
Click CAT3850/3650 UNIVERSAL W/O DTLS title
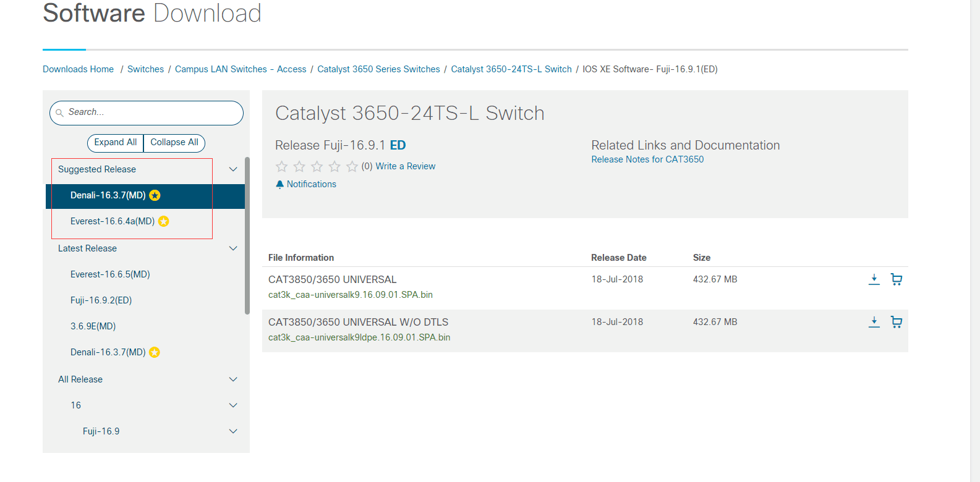point(359,322)
